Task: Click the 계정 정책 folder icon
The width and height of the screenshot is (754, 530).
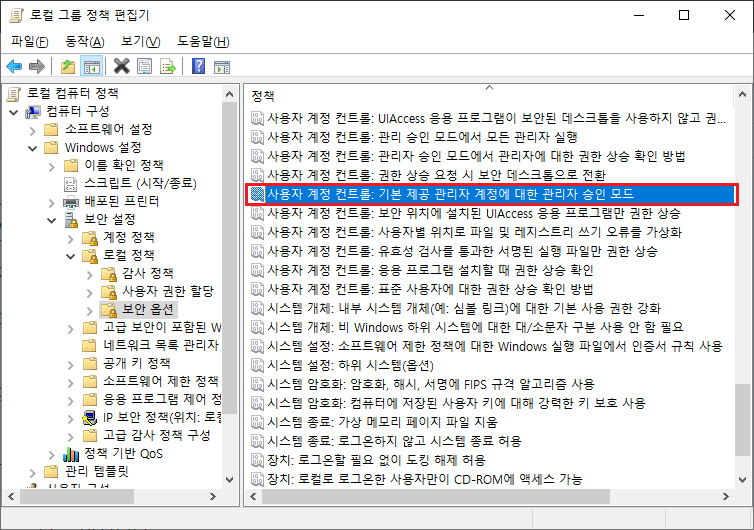Action: (90, 238)
